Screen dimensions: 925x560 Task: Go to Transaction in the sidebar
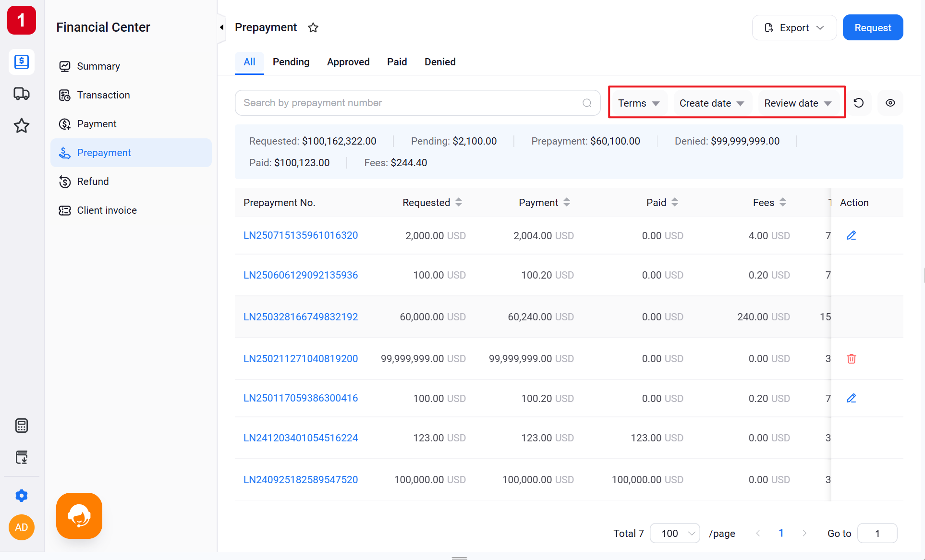[131, 95]
